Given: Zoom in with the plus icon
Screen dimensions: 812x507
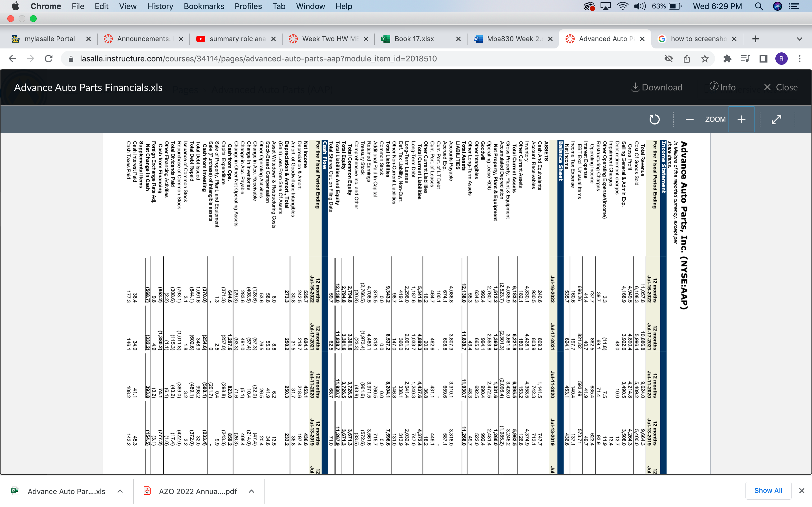Looking at the screenshot, I should pyautogui.click(x=741, y=119).
